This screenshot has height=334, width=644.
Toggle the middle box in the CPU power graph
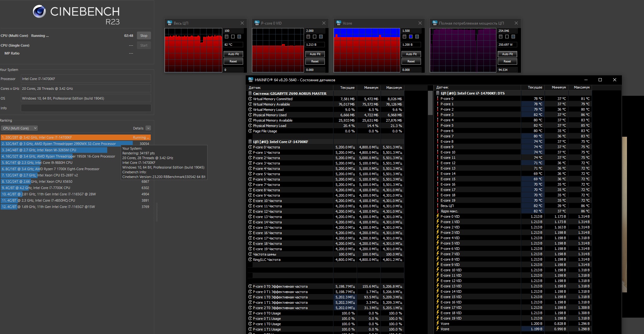point(507,37)
